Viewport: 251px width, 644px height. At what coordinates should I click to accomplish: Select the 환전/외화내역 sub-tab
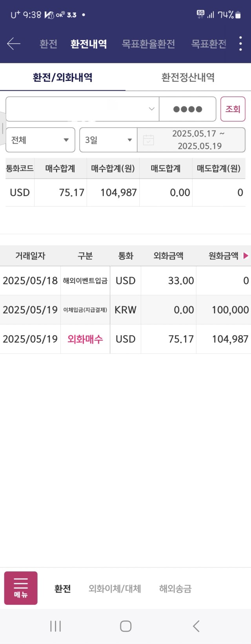tap(63, 77)
